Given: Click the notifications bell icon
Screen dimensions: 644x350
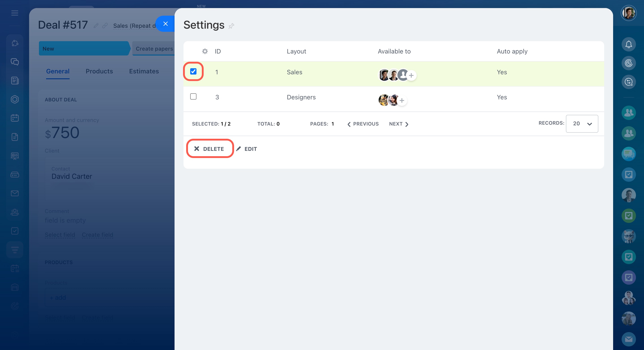Looking at the screenshot, I should click(628, 44).
